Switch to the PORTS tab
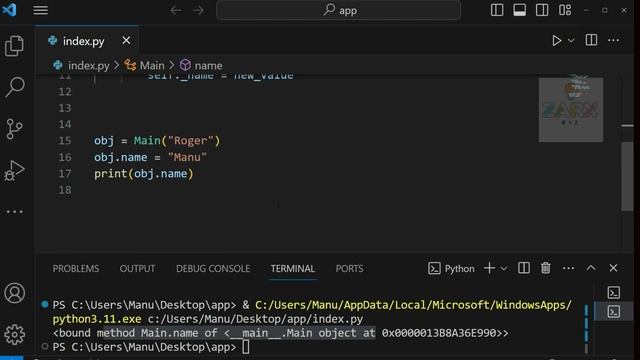This screenshot has width=640, height=360. tap(349, 269)
